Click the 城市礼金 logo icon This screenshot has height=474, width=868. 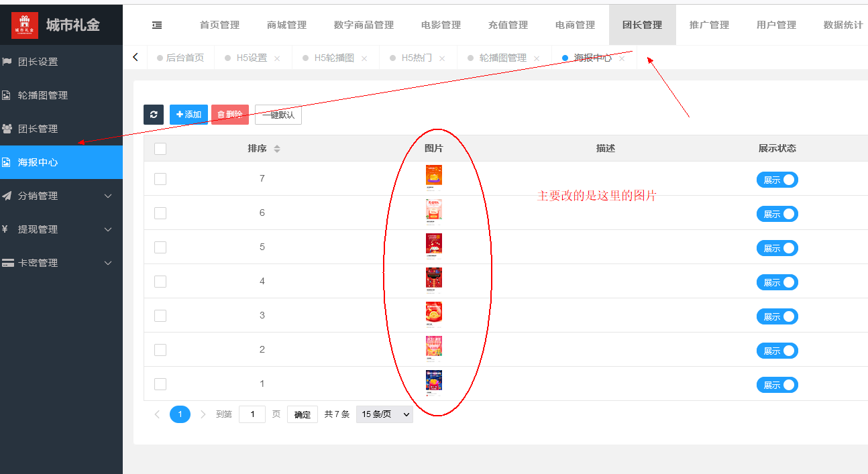(x=25, y=25)
